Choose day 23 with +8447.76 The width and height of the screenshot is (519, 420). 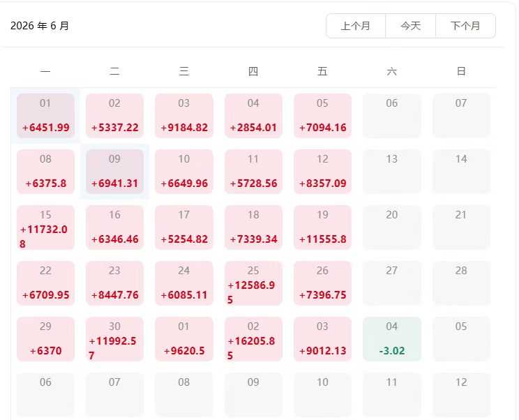click(115, 283)
